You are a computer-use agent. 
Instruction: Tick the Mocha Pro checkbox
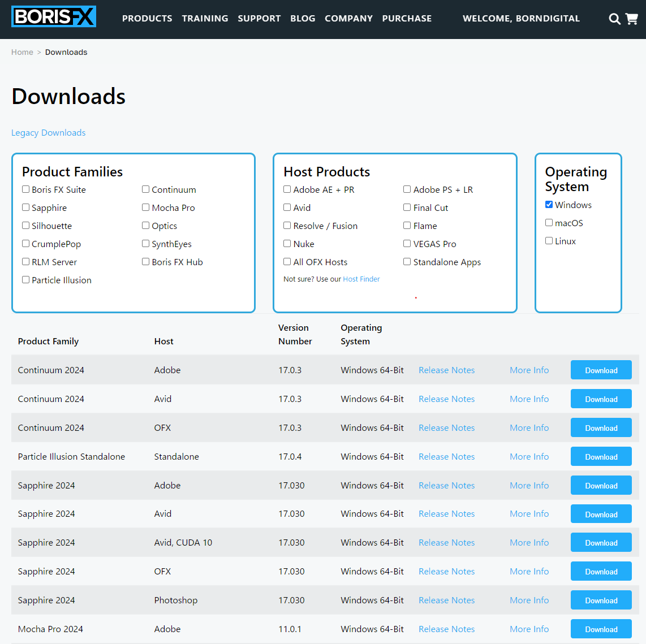pos(145,207)
